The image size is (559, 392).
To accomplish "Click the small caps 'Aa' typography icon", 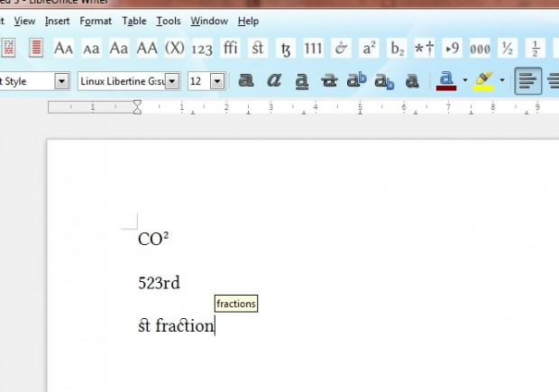I will (63, 48).
